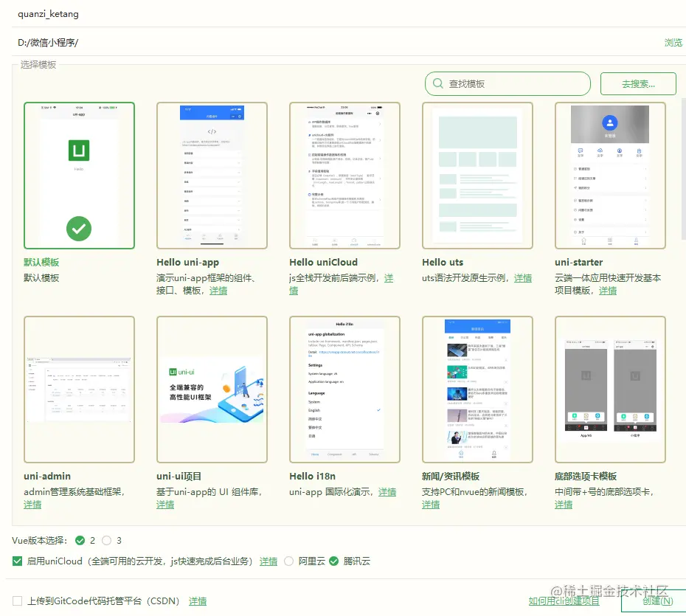The width and height of the screenshot is (686, 616).
Task: Open 详情 link under uni-ui项目
Action: pos(165,505)
